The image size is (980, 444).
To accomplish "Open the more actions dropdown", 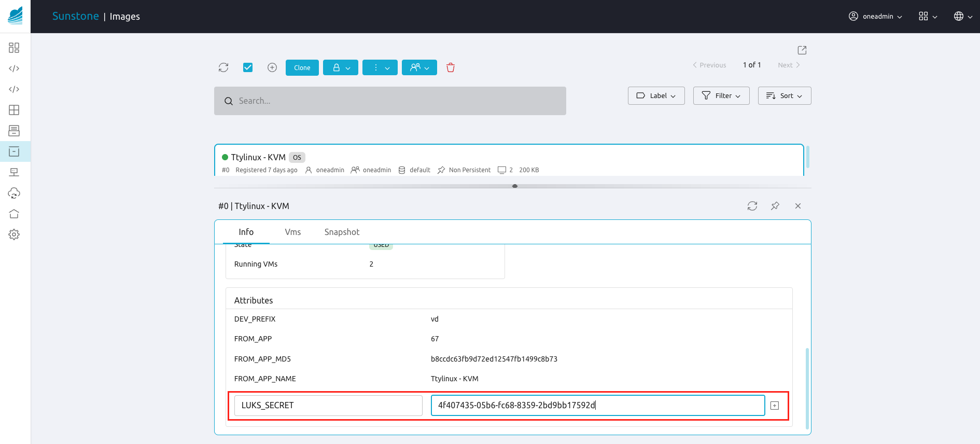I will click(380, 67).
